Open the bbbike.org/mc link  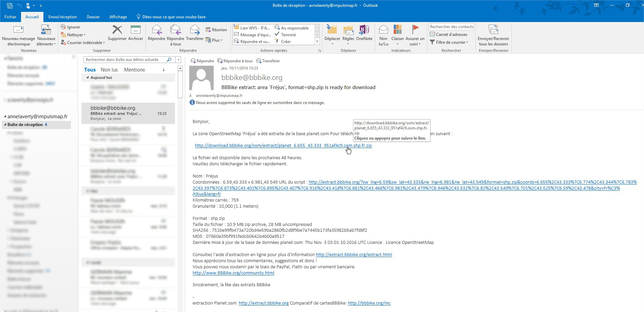pyautogui.click(x=369, y=303)
